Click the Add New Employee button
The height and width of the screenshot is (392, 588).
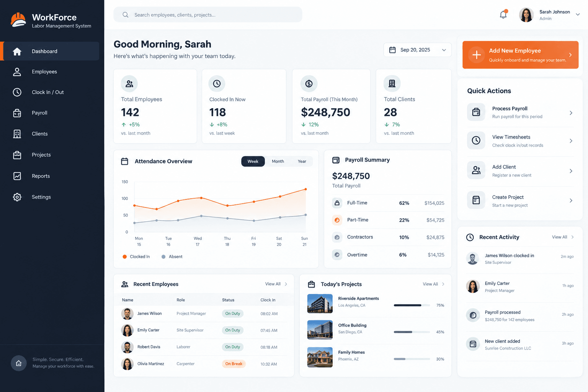pyautogui.click(x=520, y=55)
